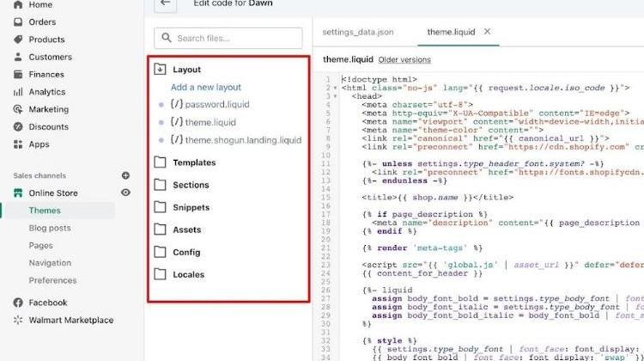Screen dimensions: 644x361
Task: Open Older versions link
Action: 404,59
